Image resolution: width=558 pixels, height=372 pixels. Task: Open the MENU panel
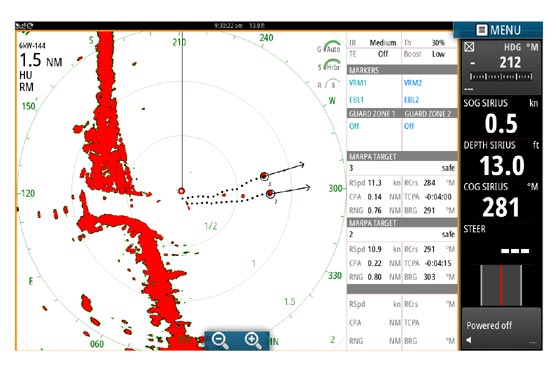pyautogui.click(x=498, y=30)
